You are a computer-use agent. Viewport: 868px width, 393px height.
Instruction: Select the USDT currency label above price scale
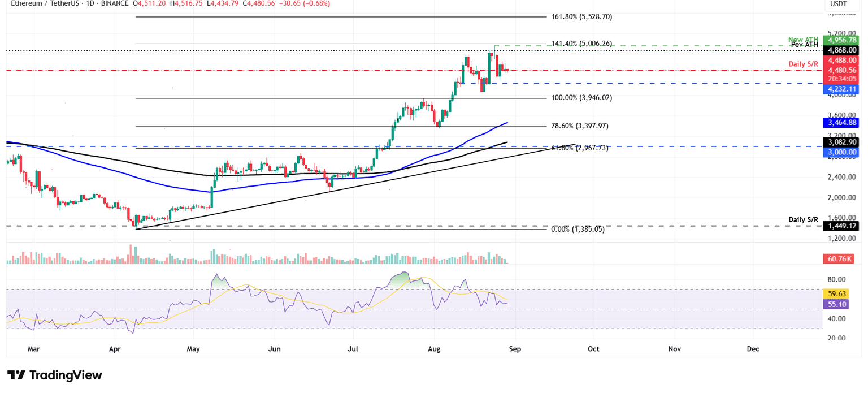coord(839,4)
